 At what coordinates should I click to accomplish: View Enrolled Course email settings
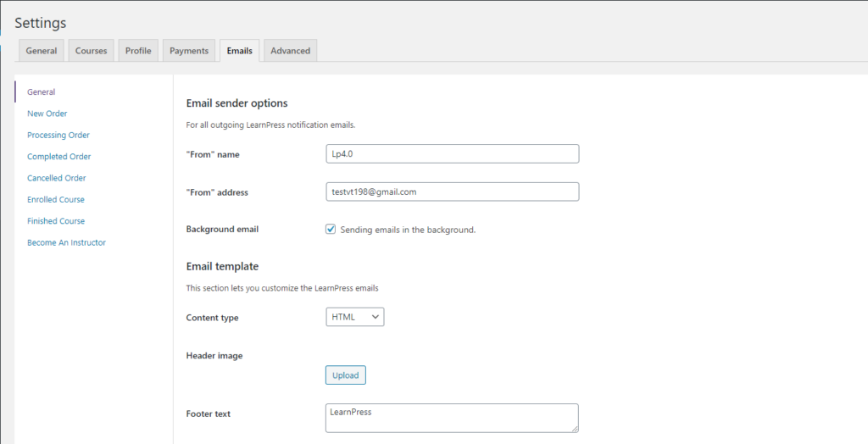[56, 200]
